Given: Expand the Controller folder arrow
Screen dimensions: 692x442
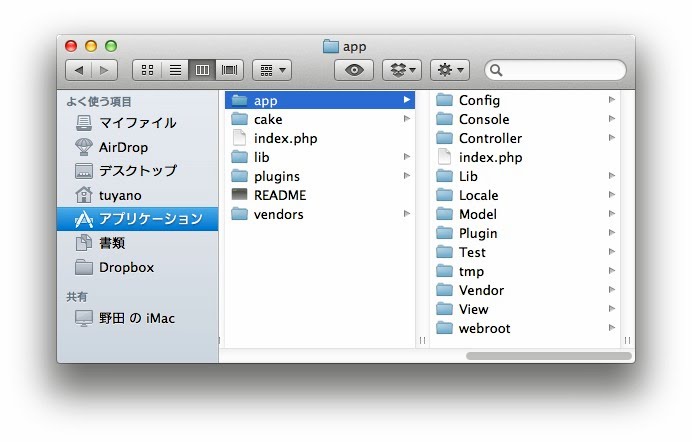Looking at the screenshot, I should coord(611,138).
